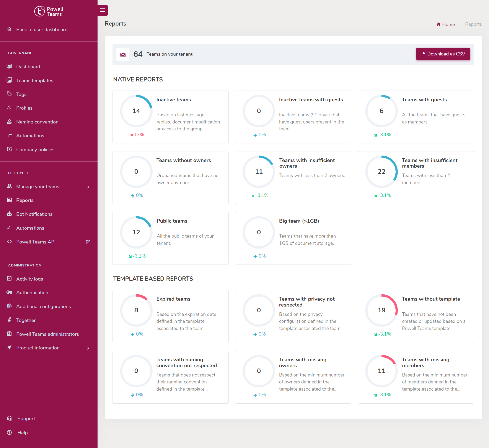Open the Expired teams report card
Image resolution: width=489 pixels, height=448 pixels.
tap(171, 316)
